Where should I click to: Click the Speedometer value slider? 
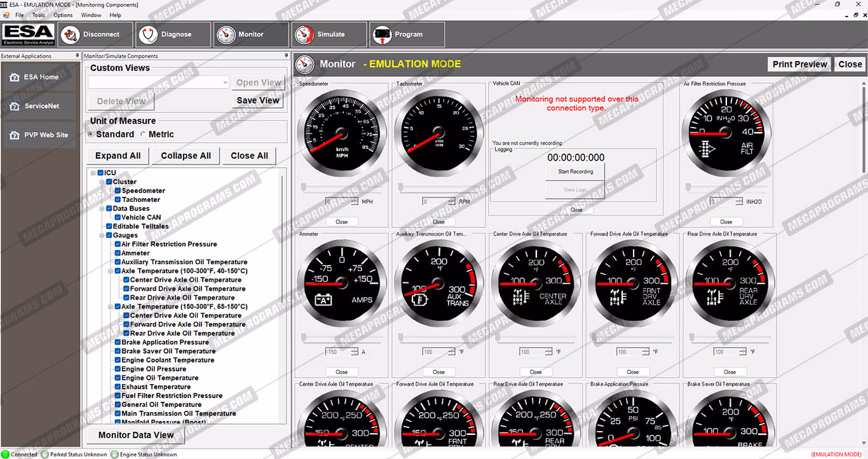(341, 187)
